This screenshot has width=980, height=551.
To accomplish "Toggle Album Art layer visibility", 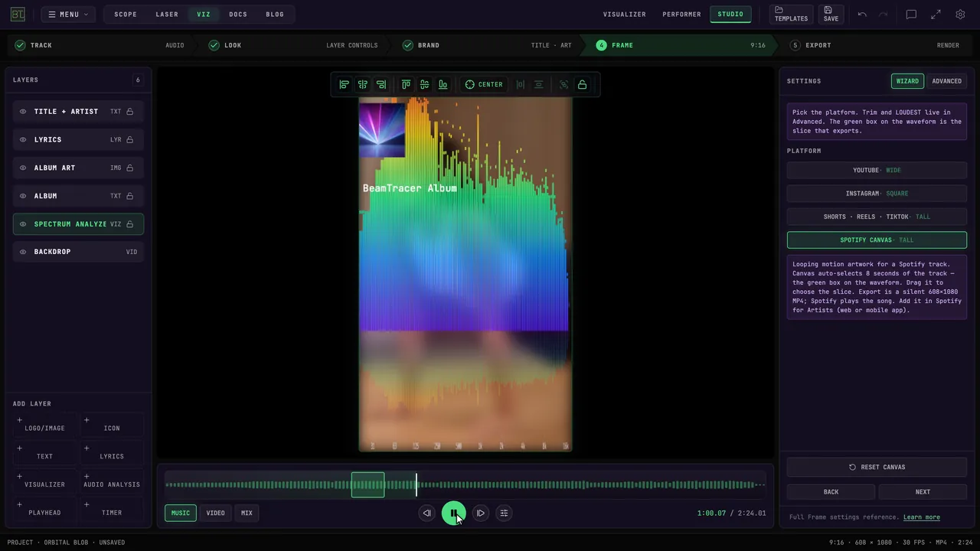I will click(x=23, y=168).
